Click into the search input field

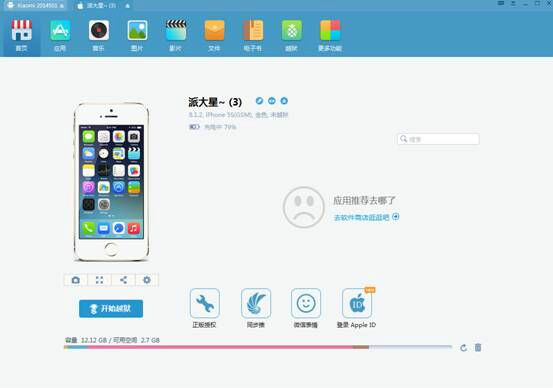pos(438,139)
